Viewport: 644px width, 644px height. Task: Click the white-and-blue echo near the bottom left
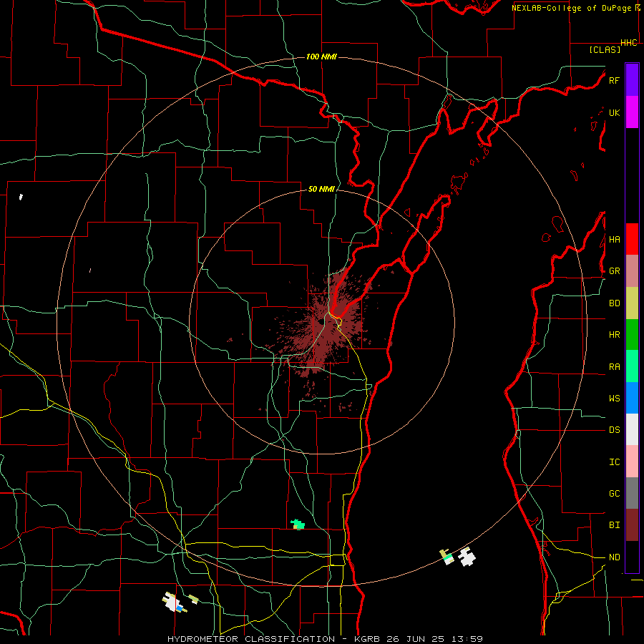point(174,603)
